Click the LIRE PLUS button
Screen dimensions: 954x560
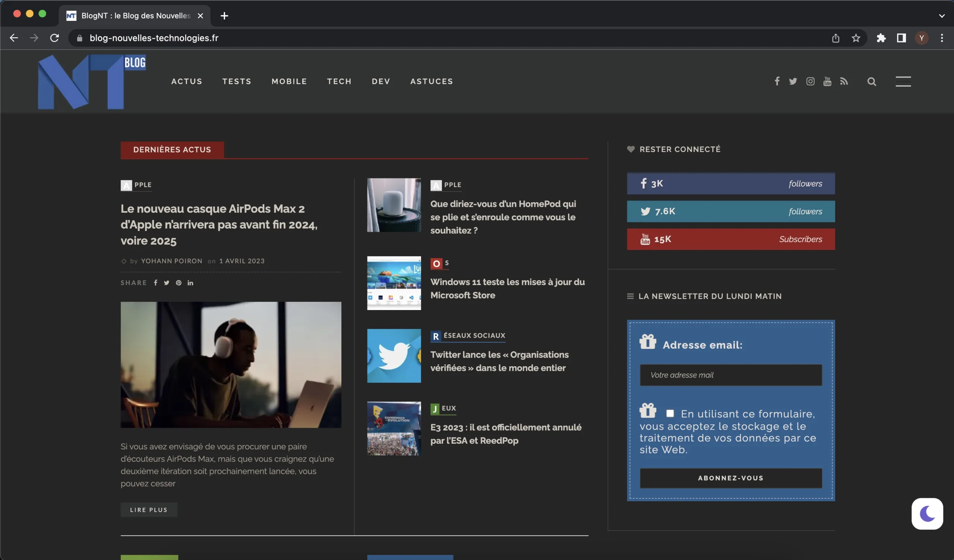tap(149, 510)
